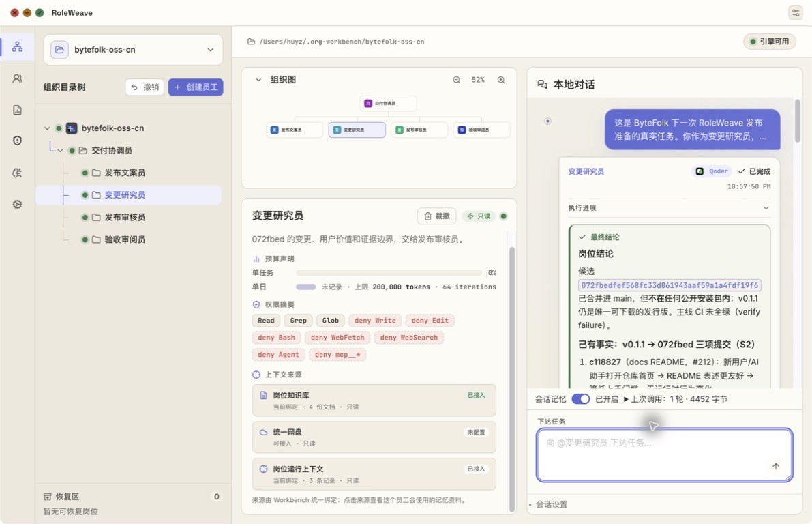Select the 交付协调员 node in organization chart
Screen dimensions: 812x524
tap(388, 104)
